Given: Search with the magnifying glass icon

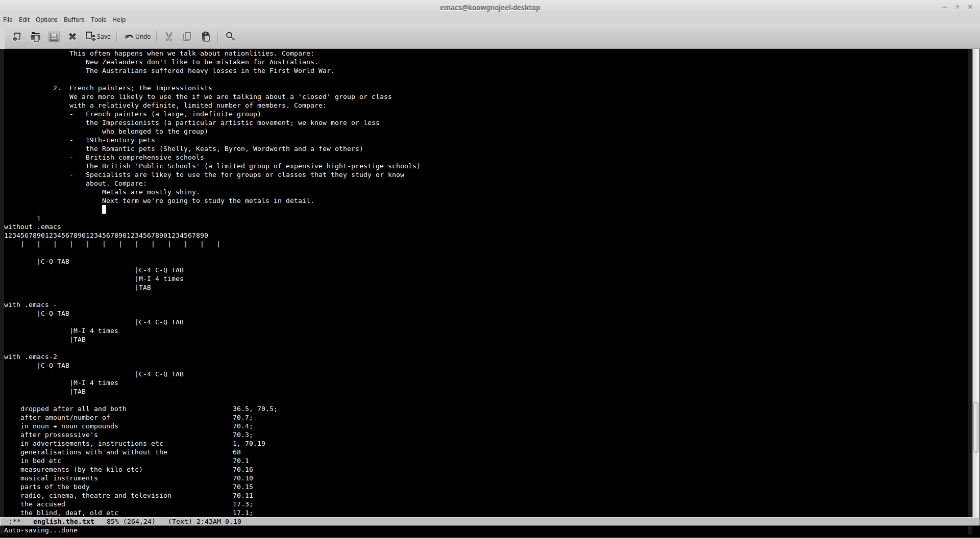Looking at the screenshot, I should (x=230, y=36).
